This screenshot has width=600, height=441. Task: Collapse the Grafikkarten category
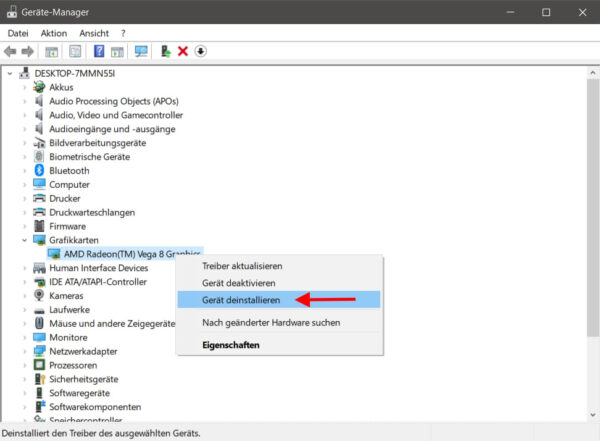(x=24, y=240)
